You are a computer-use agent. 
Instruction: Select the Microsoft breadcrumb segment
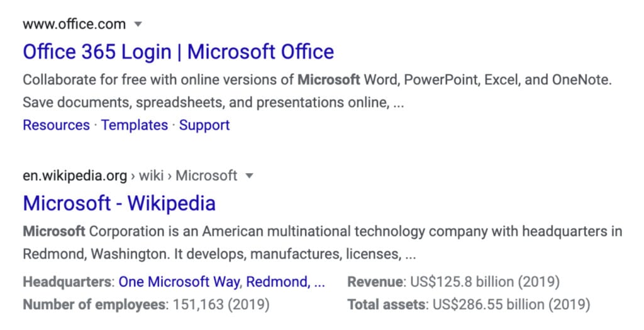click(206, 176)
